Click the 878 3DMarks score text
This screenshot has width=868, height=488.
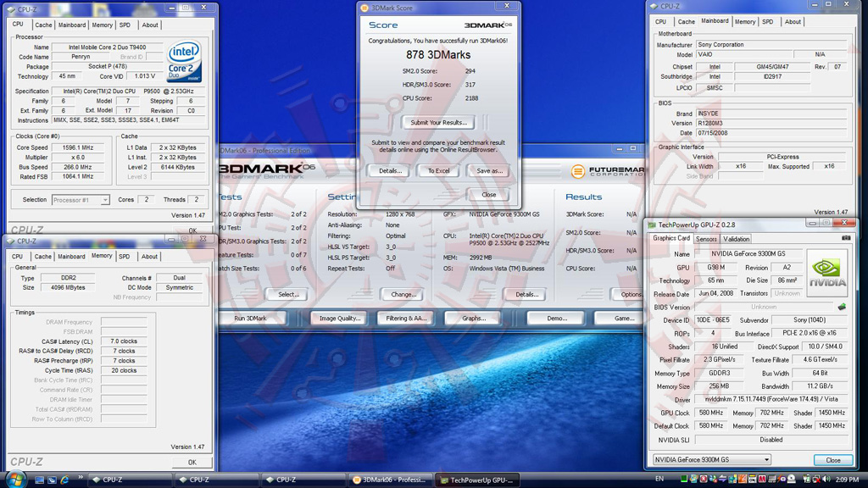[438, 55]
